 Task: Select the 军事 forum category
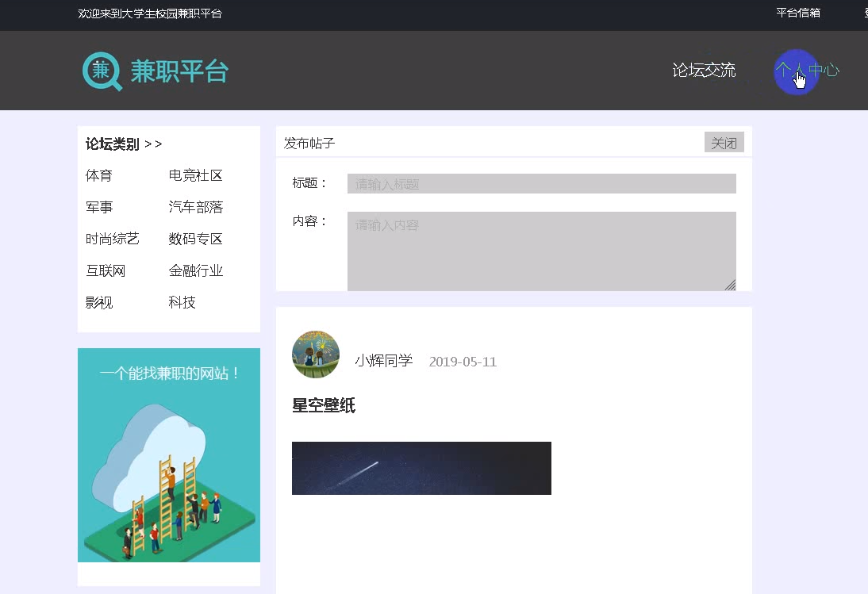[99, 207]
